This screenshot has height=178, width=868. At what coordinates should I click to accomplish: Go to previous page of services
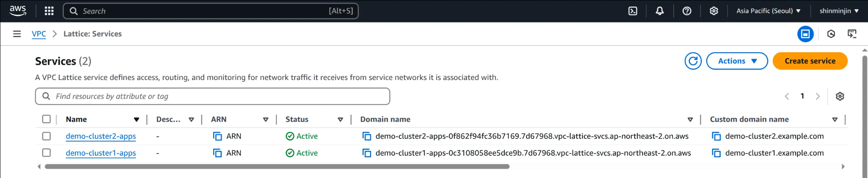[x=787, y=96]
